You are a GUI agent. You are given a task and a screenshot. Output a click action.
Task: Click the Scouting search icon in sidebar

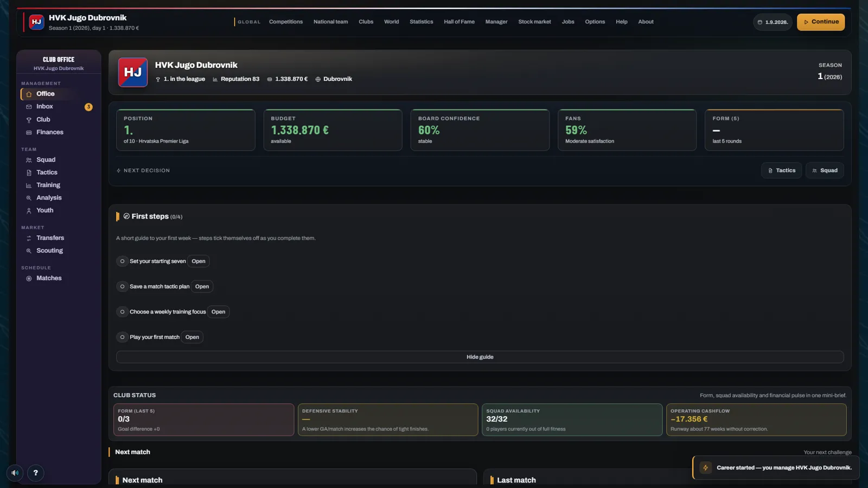(x=29, y=251)
